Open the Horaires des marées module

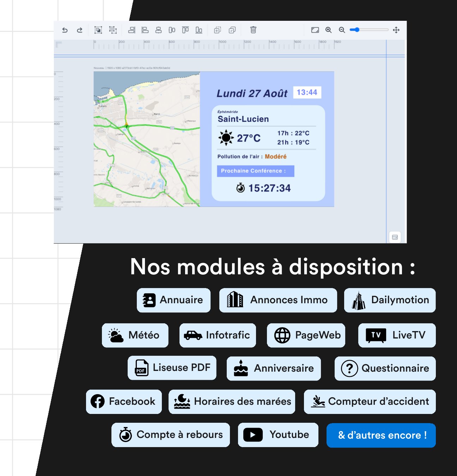click(x=232, y=402)
